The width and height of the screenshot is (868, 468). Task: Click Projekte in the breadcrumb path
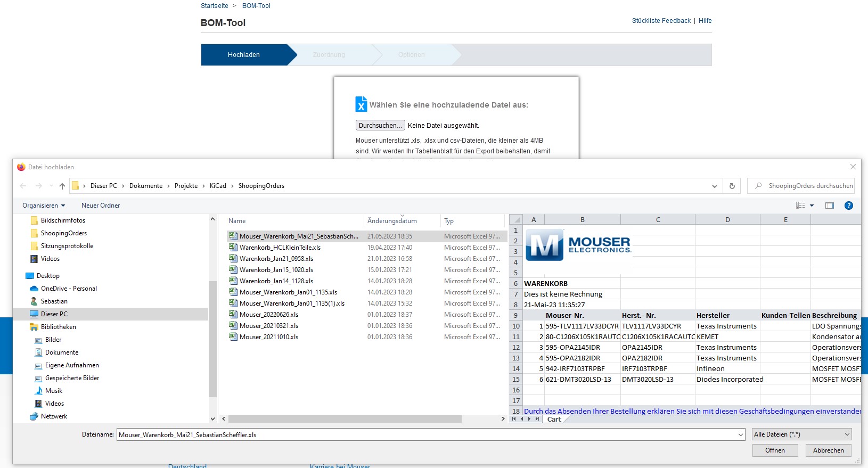pyautogui.click(x=186, y=186)
